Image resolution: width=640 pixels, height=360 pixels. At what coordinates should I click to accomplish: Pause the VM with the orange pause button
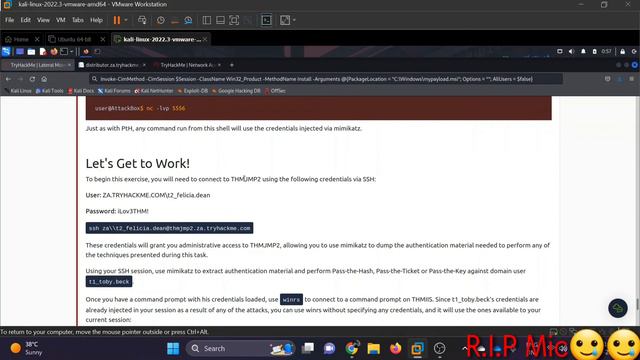click(117, 20)
